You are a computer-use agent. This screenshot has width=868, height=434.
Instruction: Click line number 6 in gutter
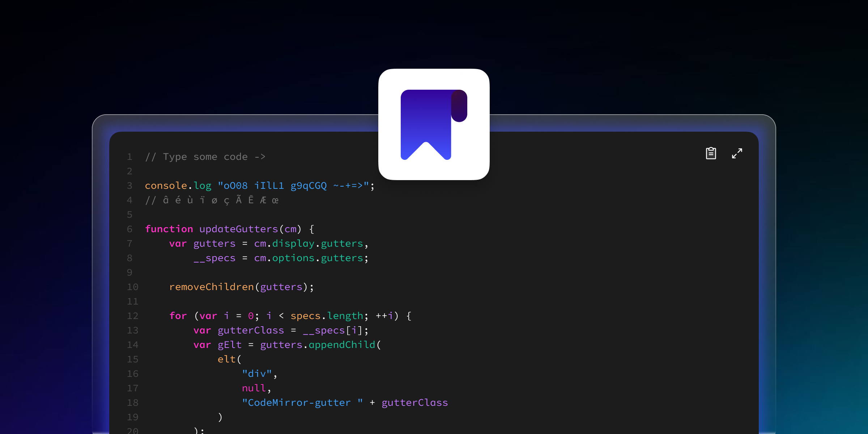pos(129,229)
